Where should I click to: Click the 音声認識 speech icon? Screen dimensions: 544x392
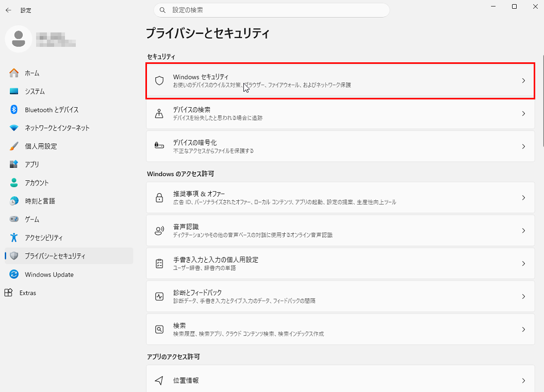click(x=159, y=231)
